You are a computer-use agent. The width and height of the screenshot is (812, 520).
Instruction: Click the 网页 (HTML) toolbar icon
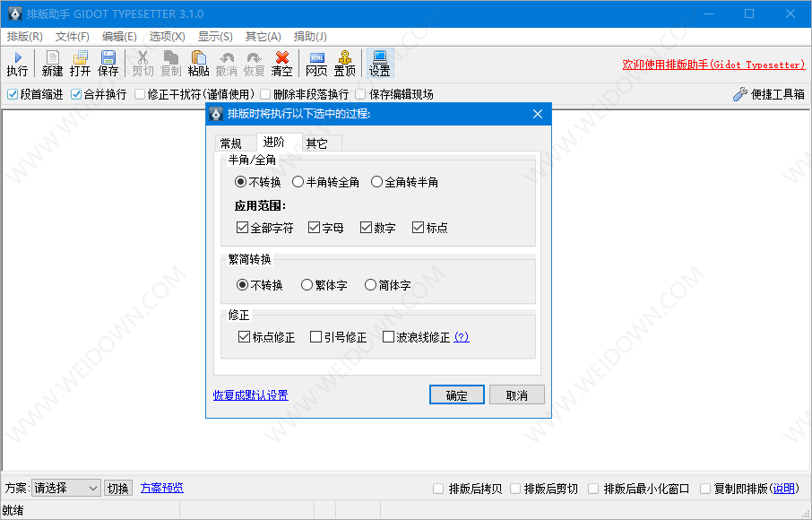[316, 64]
